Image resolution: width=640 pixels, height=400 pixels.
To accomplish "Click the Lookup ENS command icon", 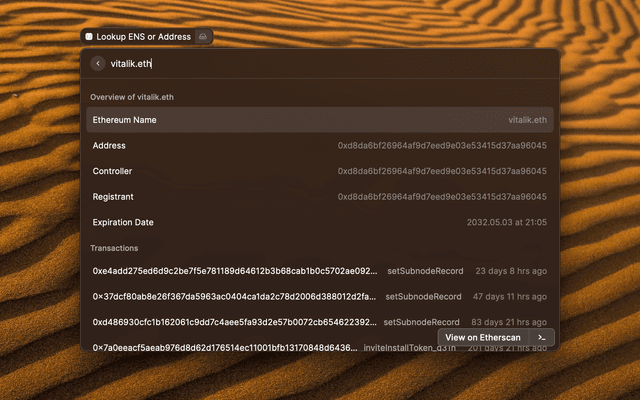I will pos(89,37).
